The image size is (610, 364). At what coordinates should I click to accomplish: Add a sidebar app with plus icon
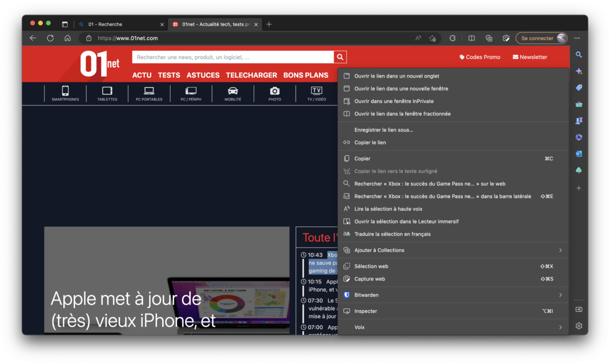click(579, 188)
